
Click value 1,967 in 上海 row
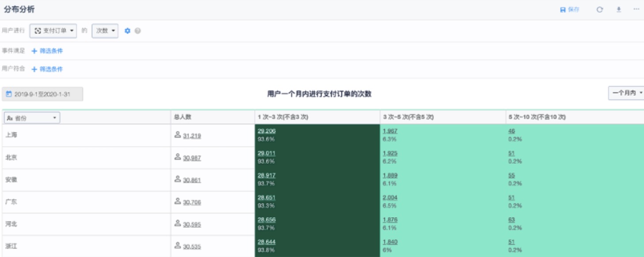[x=390, y=131]
